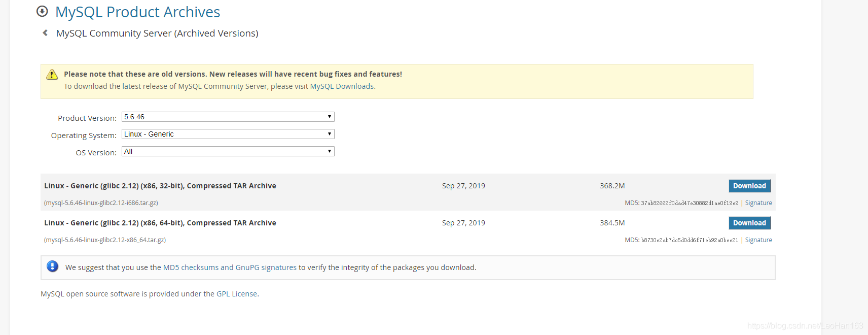The image size is (868, 335).
Task: Click the 368.2M file size value
Action: (612, 186)
